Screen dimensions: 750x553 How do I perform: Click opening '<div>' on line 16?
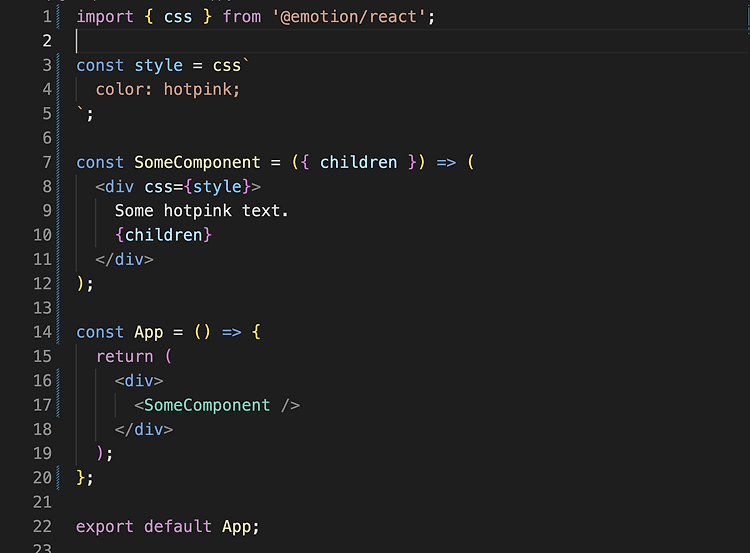point(139,381)
